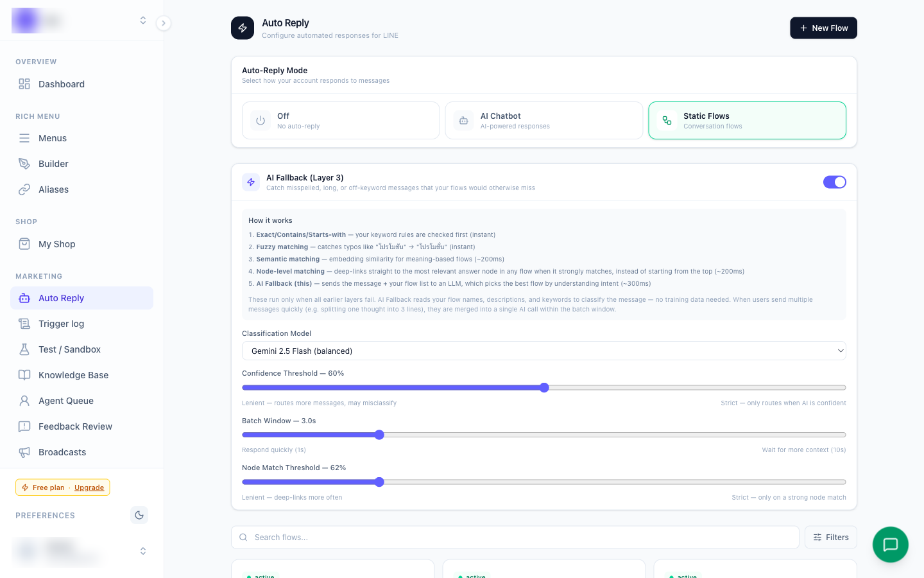Adjust the Batch Window slider
Viewport: 924px width, 578px height.
(544, 435)
